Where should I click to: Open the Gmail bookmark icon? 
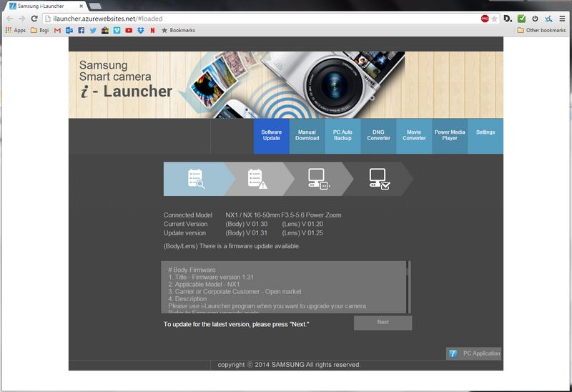57,30
